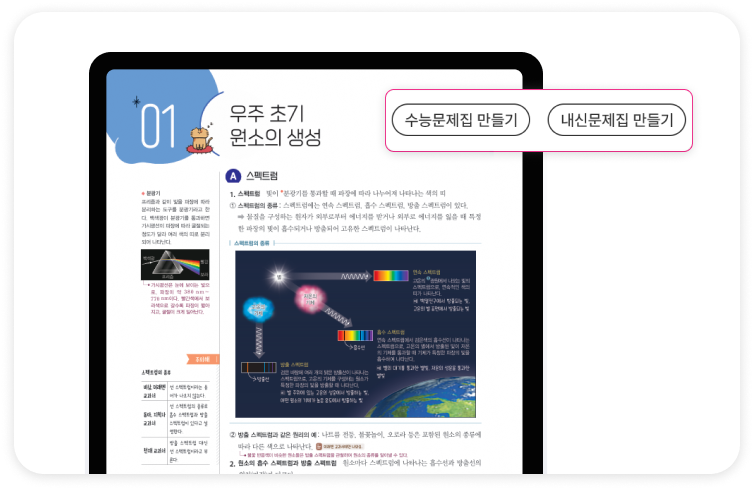The height and width of the screenshot is (490, 754).
Task: Click the 내신문제집 만들기 button
Action: 616,120
